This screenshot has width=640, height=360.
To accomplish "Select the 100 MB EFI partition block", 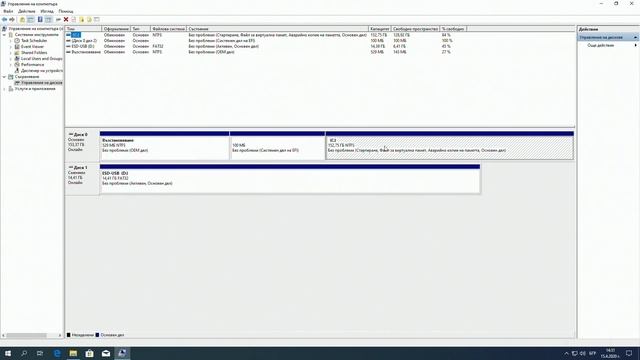I will tap(278, 146).
